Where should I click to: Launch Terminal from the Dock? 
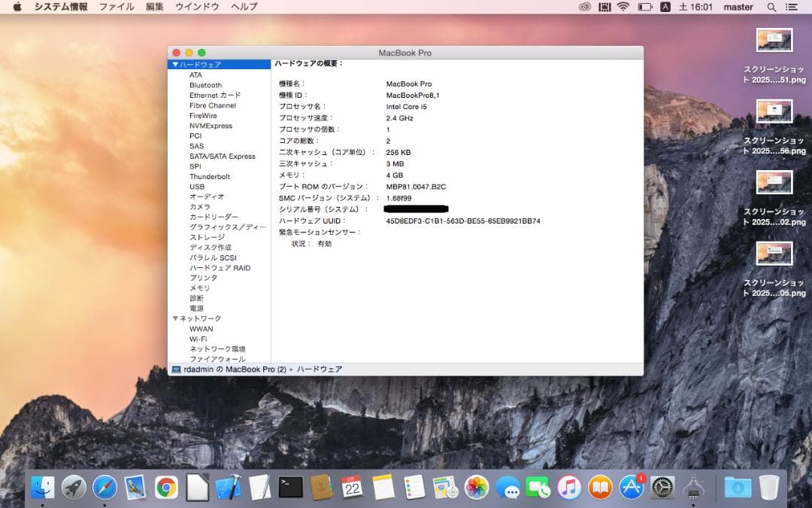pyautogui.click(x=291, y=488)
